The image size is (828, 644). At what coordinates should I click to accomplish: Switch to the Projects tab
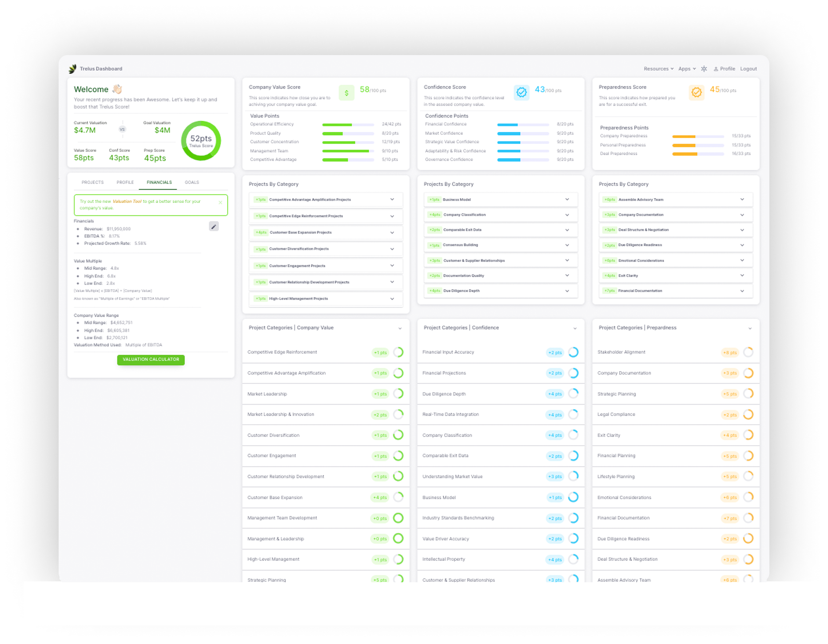tap(92, 183)
